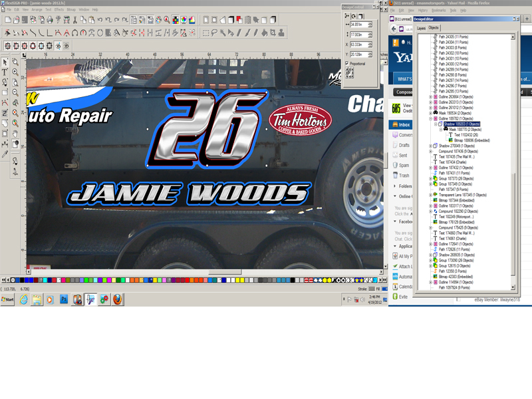Click the Undo arrow icon
This screenshot has height=399, width=532.
[x=100, y=20]
